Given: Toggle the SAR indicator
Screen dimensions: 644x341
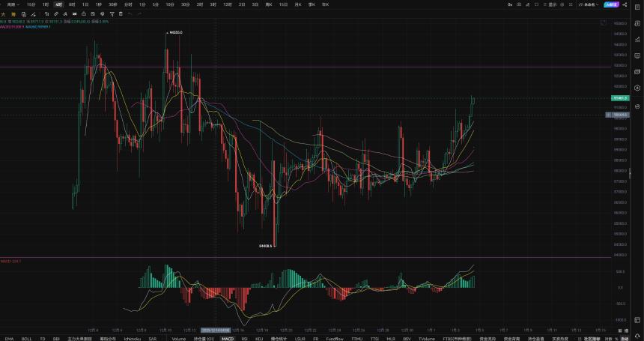Looking at the screenshot, I should (x=152, y=339).
